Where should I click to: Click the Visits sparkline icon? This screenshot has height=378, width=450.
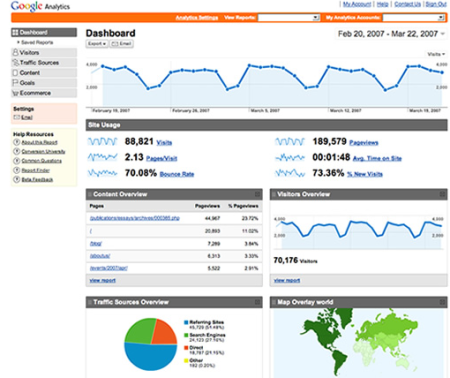click(x=102, y=142)
